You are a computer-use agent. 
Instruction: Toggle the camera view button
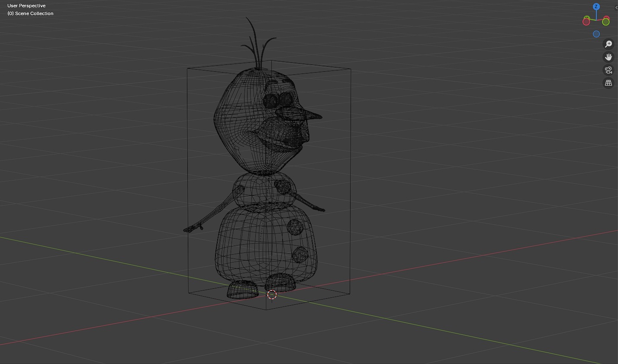click(608, 70)
